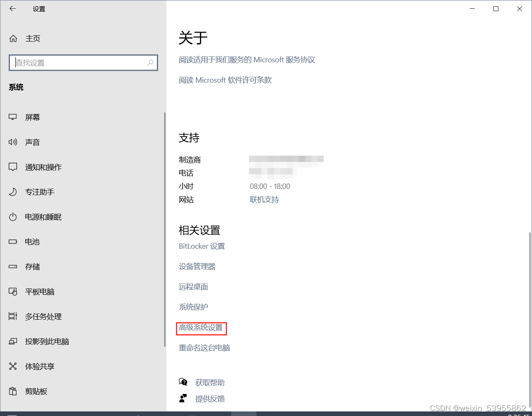
Task: Select 平板电脑 in the sidebar
Action: coord(83,292)
